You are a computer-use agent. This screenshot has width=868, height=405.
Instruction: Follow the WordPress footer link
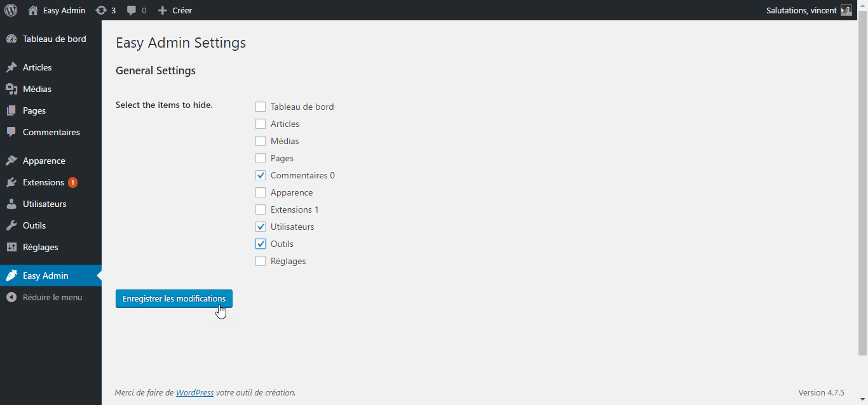click(x=194, y=392)
